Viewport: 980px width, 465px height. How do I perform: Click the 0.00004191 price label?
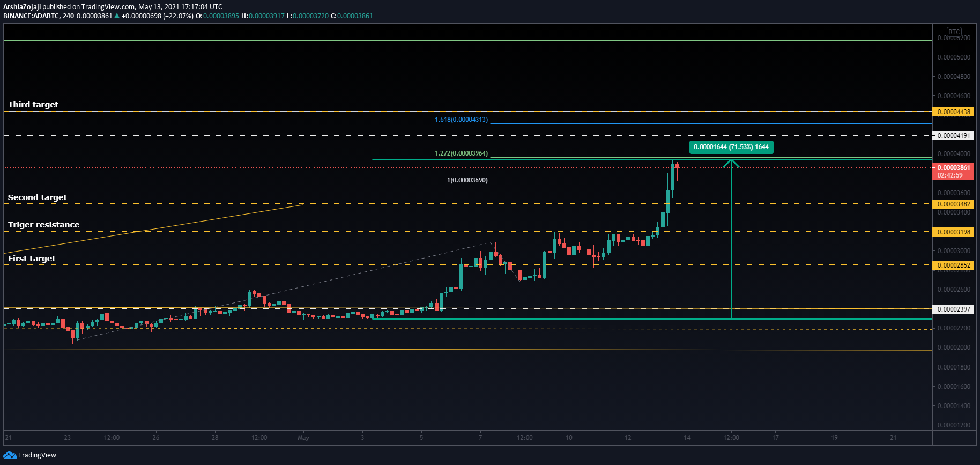pyautogui.click(x=953, y=136)
